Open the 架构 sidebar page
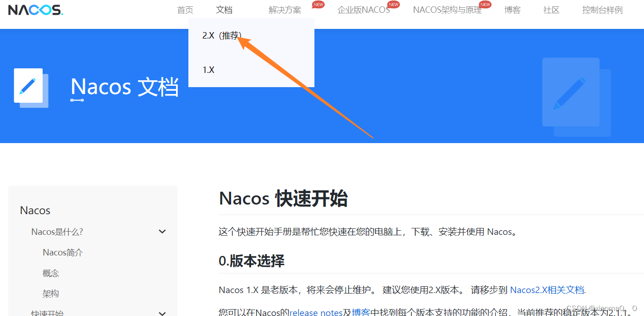Screen dimensions: 644x316 (x=51, y=294)
